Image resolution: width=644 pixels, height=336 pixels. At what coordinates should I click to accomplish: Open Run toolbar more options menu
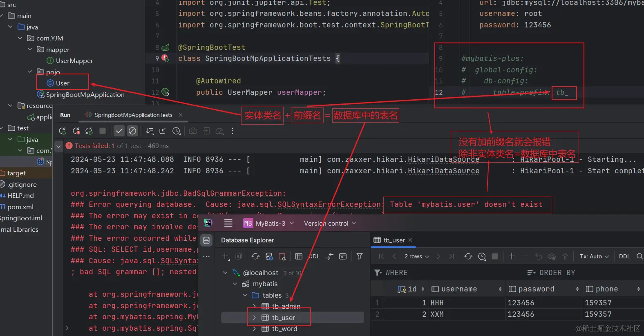(233, 131)
